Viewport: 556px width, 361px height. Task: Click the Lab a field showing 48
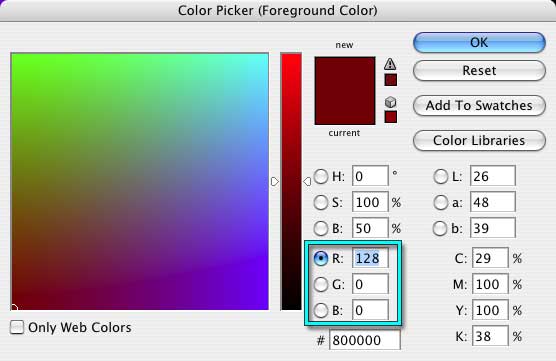(493, 202)
